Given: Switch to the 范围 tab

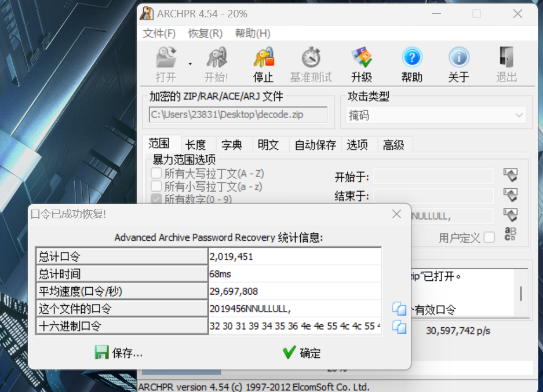Looking at the screenshot, I should [159, 143].
